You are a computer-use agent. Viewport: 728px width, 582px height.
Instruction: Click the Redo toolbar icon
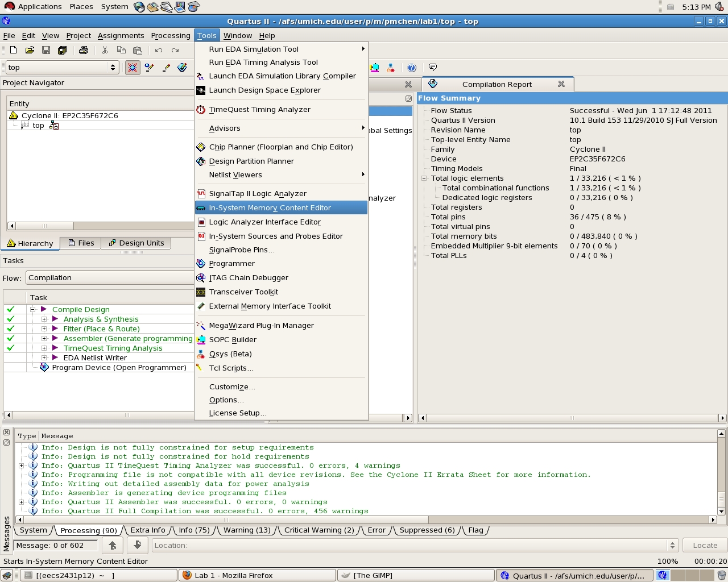(175, 50)
